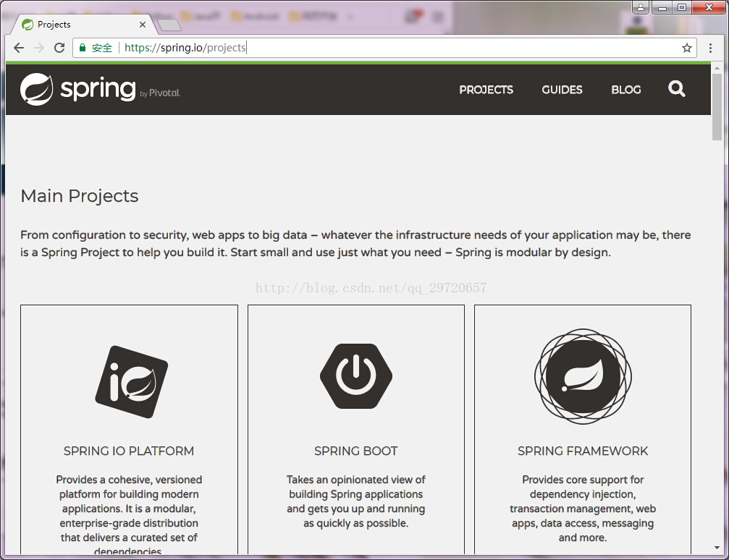Click the browser back arrow
The height and width of the screenshot is (560, 729).
click(19, 48)
